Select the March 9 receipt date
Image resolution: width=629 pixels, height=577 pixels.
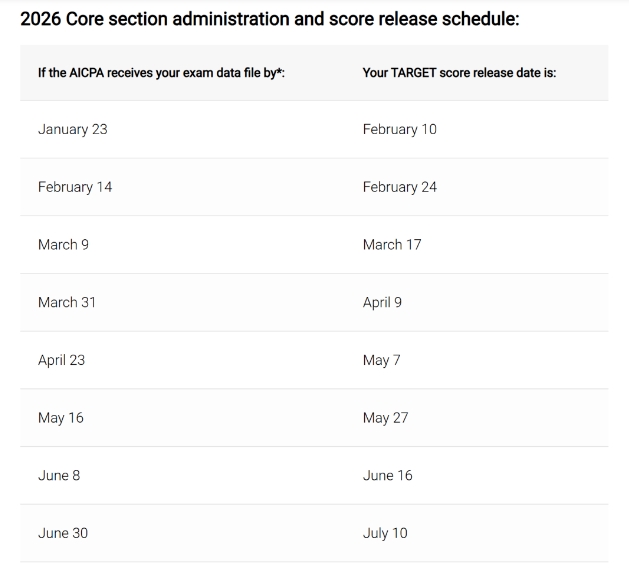pos(63,244)
